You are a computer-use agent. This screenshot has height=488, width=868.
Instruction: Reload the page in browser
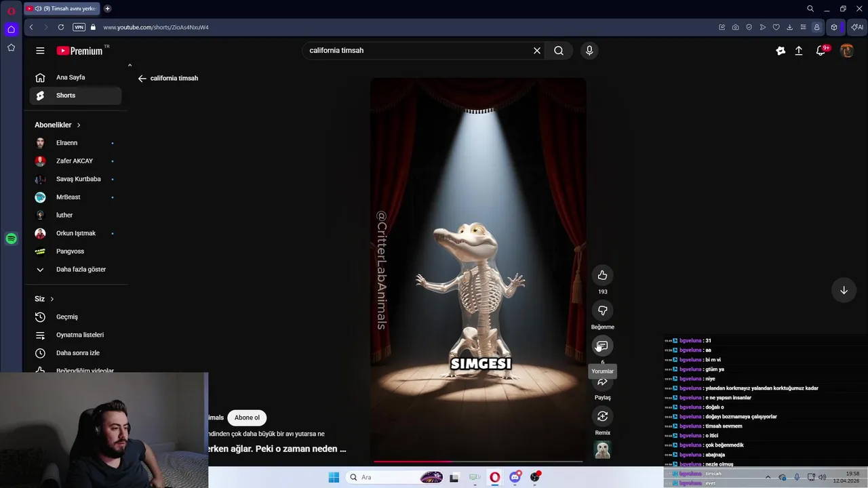pos(61,27)
